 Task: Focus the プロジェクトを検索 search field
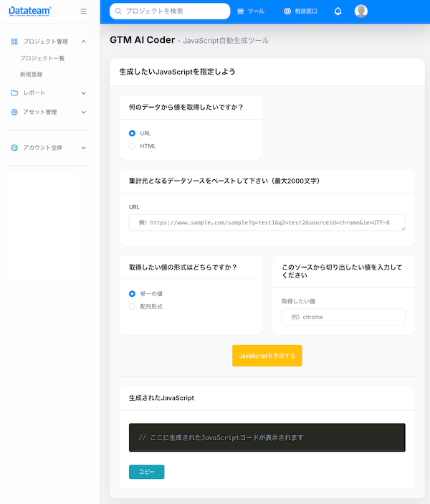coord(170,11)
